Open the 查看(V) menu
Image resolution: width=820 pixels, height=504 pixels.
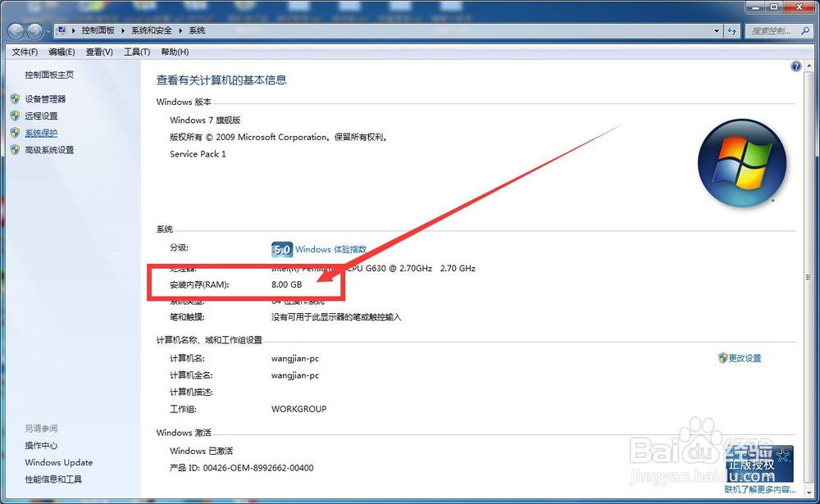point(98,51)
